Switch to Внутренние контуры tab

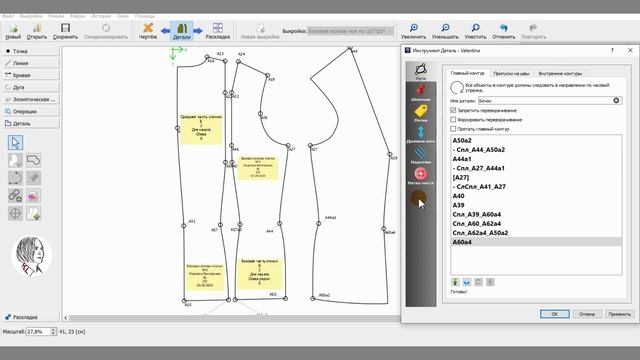(x=560, y=73)
